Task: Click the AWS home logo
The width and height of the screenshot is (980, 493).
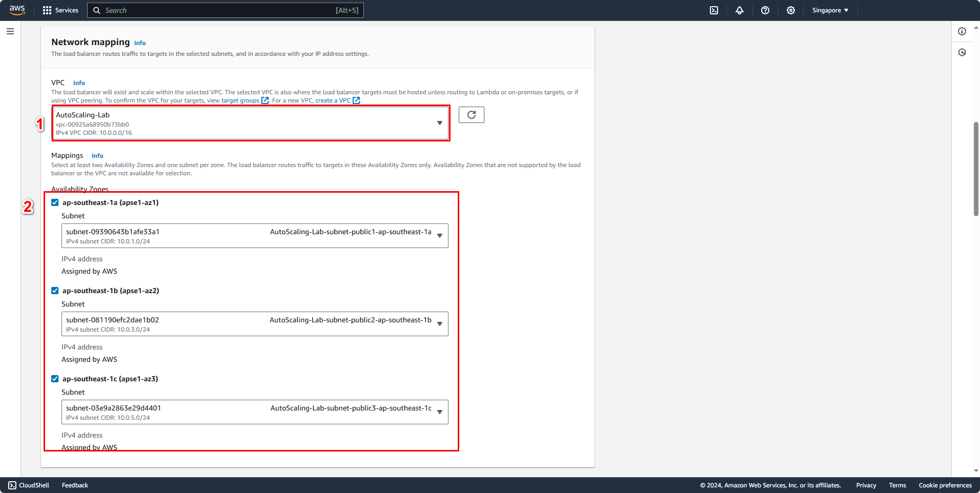Action: point(17,10)
